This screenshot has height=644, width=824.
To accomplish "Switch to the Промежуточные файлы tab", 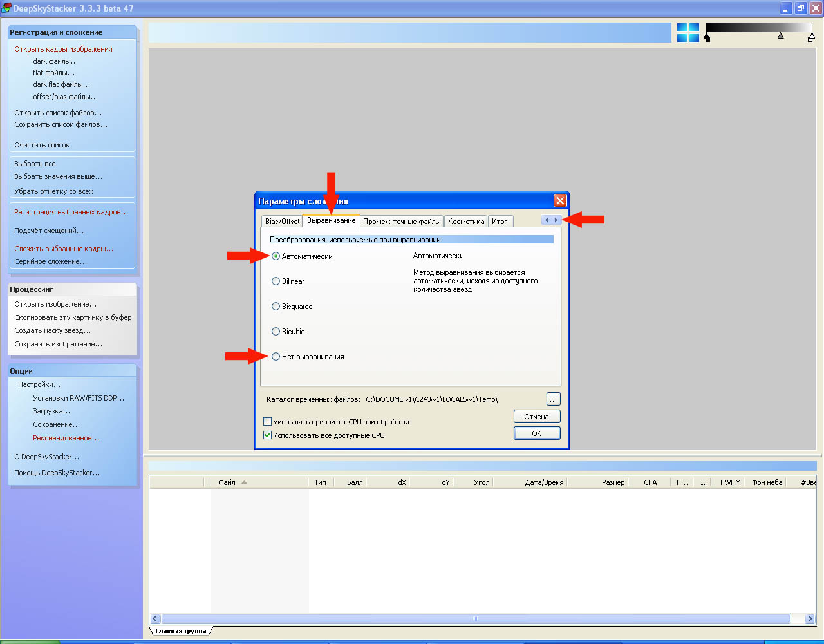I will (x=402, y=222).
